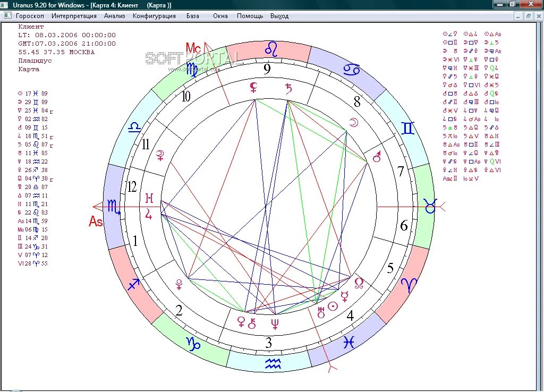The height and width of the screenshot is (392, 544).
Task: Click the house number 5 label
Action: coord(390,268)
